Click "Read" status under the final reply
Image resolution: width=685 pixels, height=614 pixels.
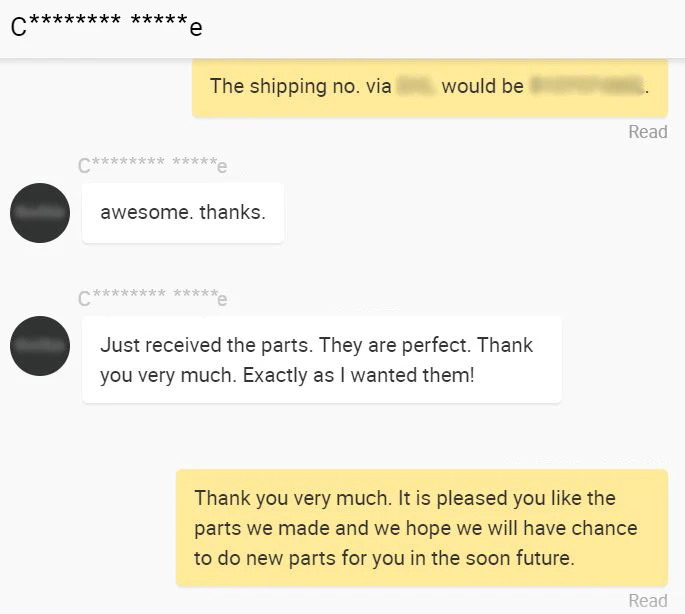647,601
